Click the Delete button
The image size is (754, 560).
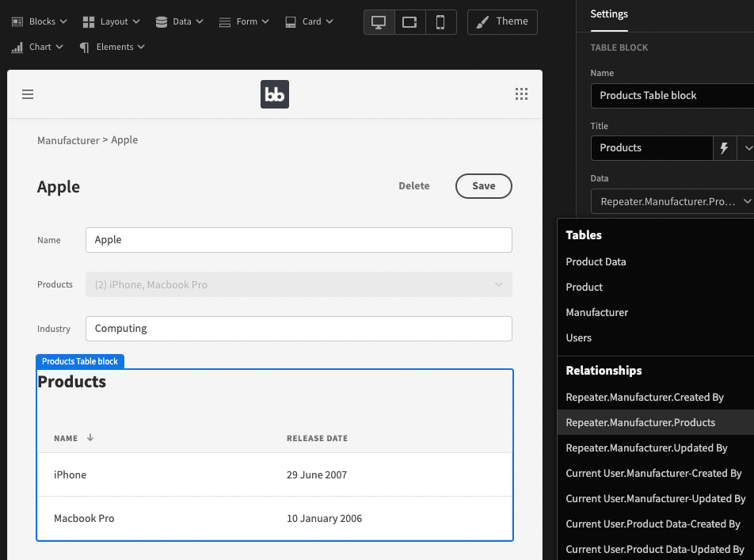(x=413, y=186)
